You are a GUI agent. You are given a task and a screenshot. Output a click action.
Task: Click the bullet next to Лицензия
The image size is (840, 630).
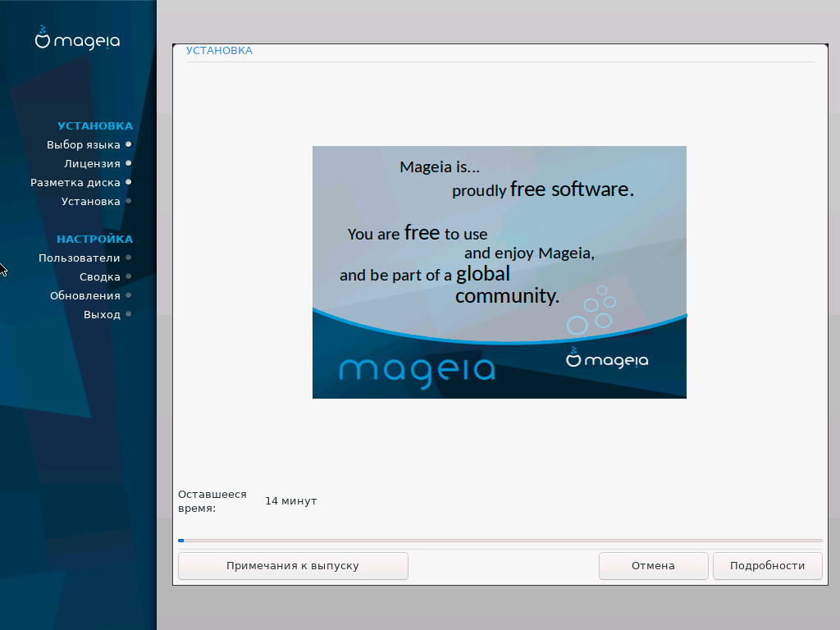pos(129,163)
